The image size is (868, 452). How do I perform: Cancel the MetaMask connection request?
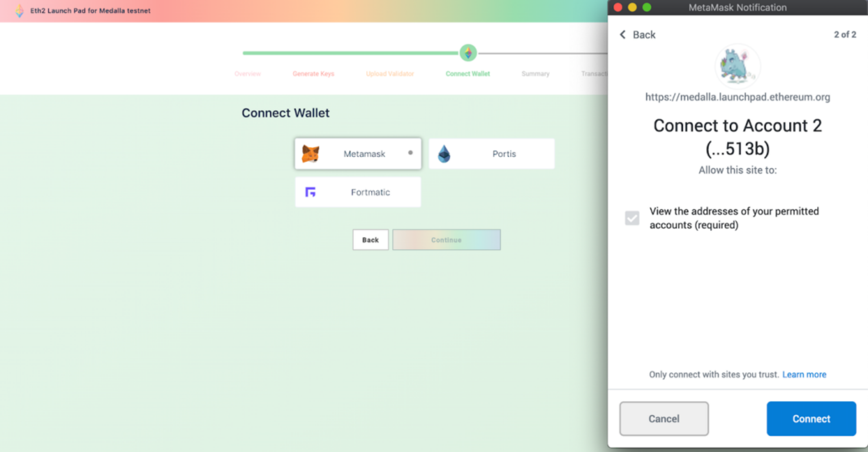tap(664, 419)
